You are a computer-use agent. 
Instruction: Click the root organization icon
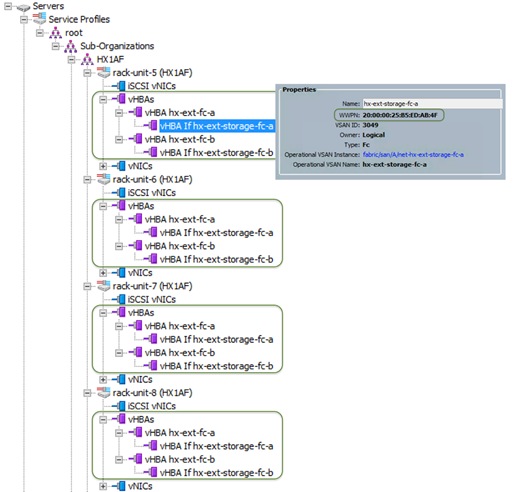click(55, 33)
